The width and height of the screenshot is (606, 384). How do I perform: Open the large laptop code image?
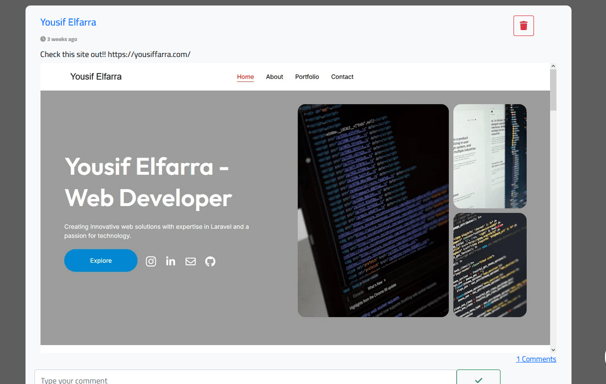(x=373, y=211)
